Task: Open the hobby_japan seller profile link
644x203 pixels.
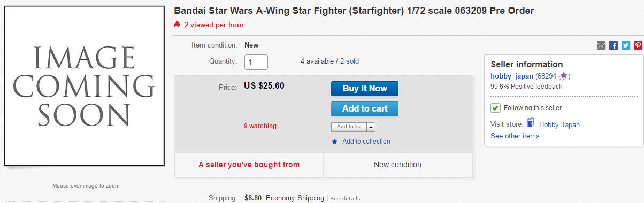Action: [x=512, y=76]
